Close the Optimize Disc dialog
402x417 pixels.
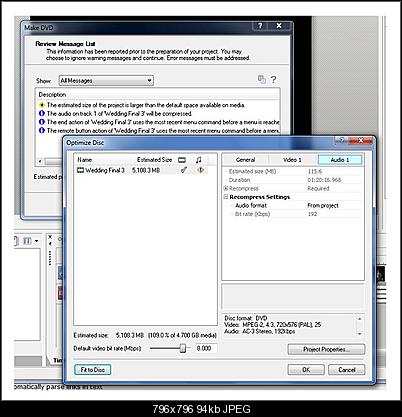coord(361,141)
